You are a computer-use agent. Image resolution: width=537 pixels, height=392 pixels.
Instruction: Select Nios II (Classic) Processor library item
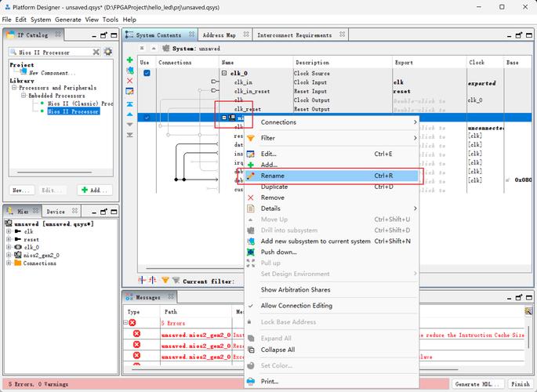click(x=80, y=103)
